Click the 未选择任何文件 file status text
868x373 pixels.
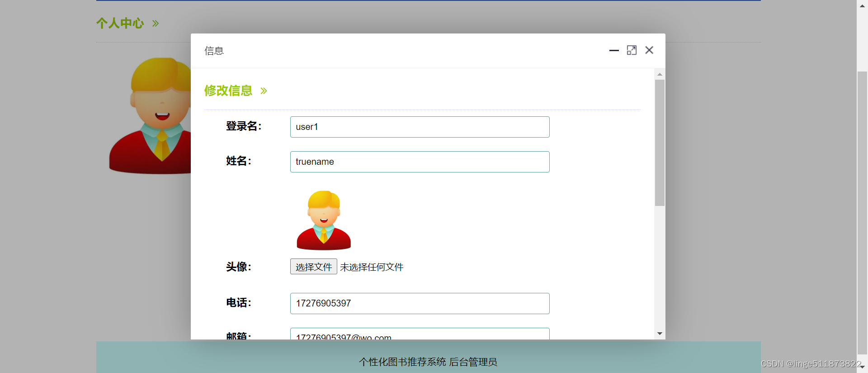tap(372, 267)
